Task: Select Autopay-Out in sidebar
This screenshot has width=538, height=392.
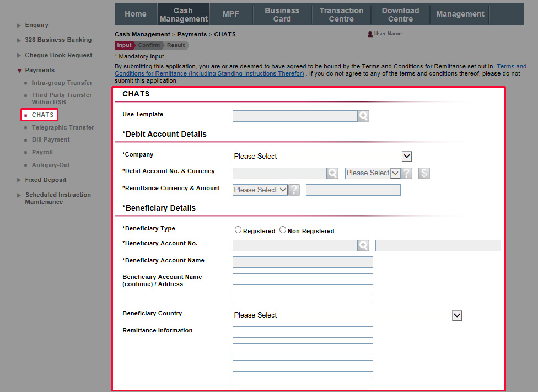Action: [51, 165]
